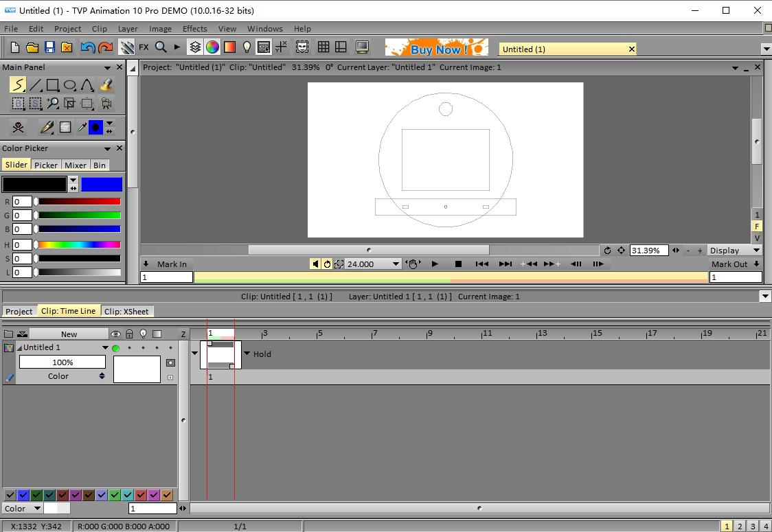
Task: Click the light bulb light table icon
Action: 247,47
